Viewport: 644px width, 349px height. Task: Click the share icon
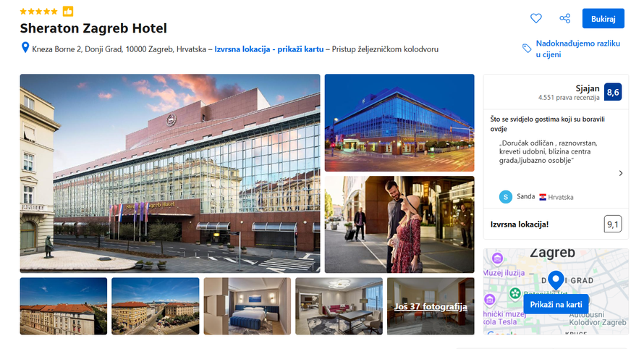pyautogui.click(x=565, y=19)
